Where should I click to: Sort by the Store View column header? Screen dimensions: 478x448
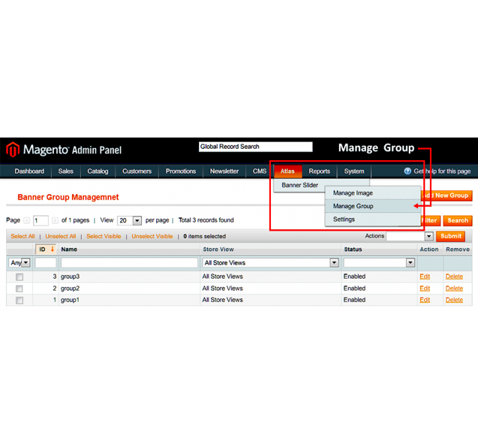click(x=218, y=250)
